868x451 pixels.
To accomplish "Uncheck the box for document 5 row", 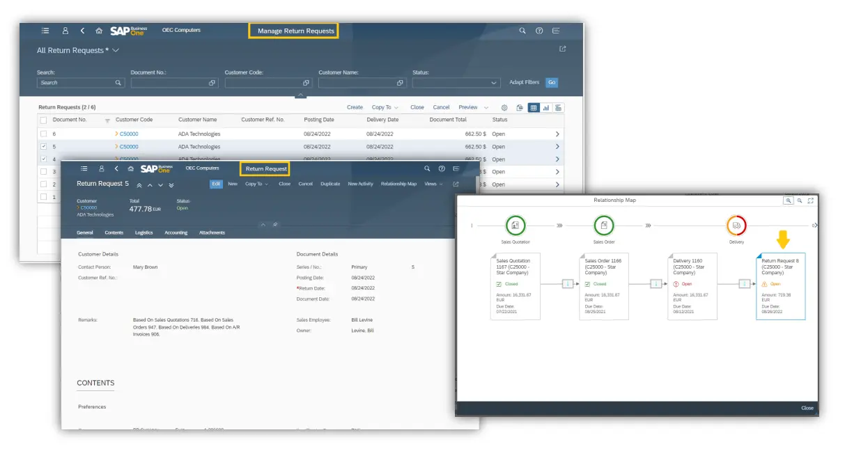I will point(43,147).
